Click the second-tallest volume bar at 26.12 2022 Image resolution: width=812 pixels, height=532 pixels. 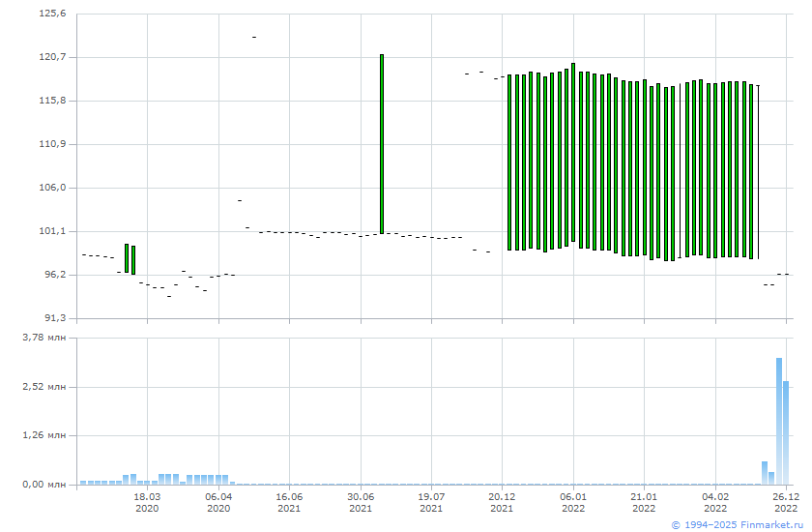pos(786,433)
